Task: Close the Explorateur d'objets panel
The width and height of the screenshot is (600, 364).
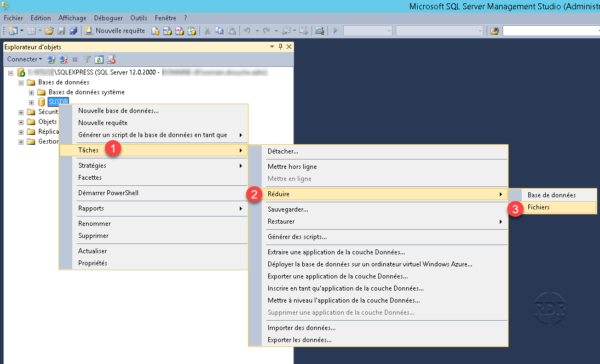Action: (x=289, y=47)
